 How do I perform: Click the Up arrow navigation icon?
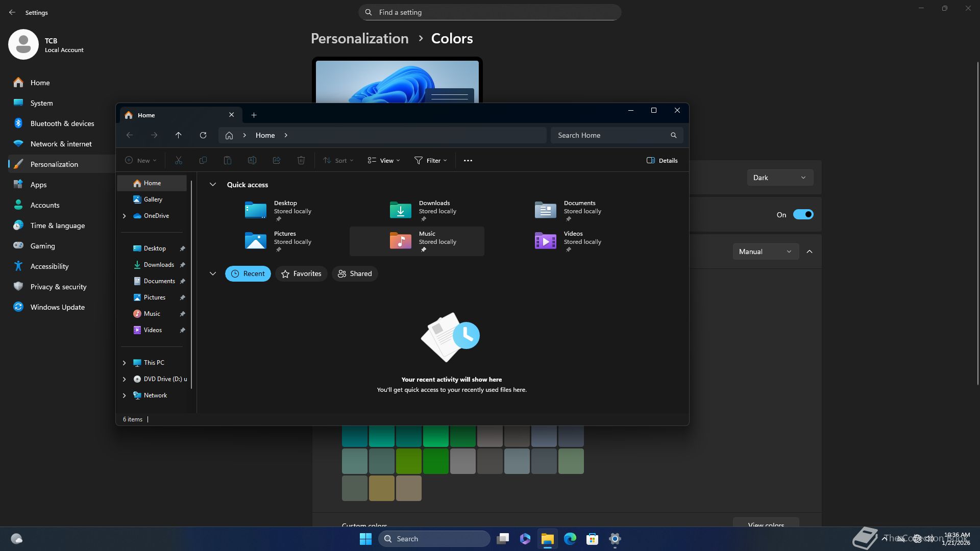178,135
